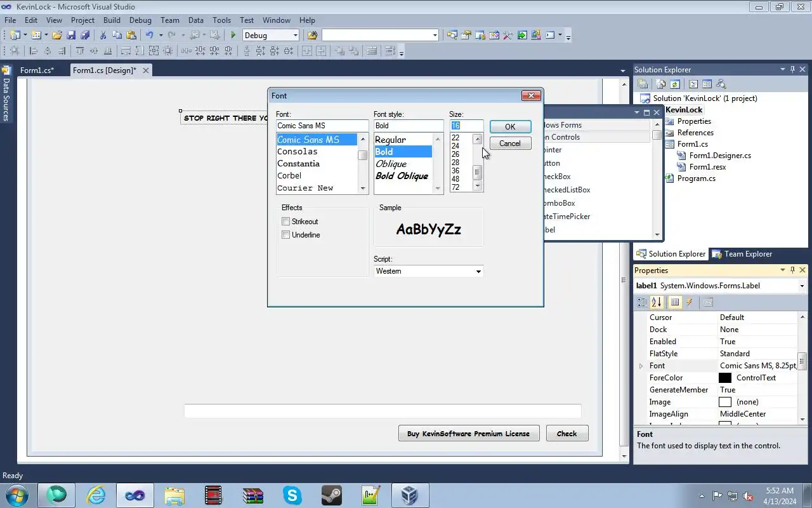Show Events with the lightning bolt icon

click(690, 302)
